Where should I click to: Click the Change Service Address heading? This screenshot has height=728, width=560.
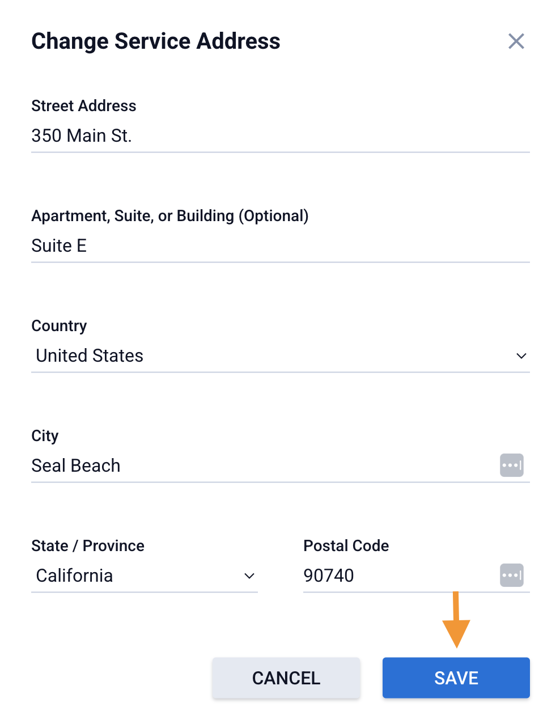coord(156,41)
